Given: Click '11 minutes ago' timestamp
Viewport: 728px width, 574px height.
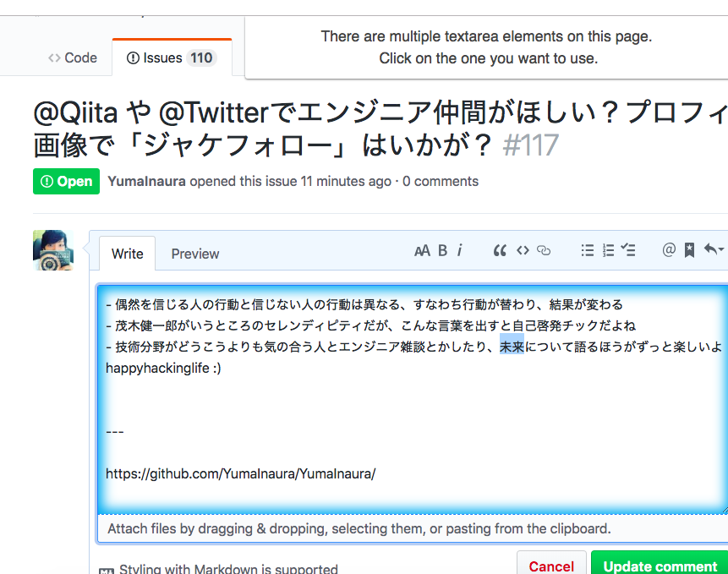Looking at the screenshot, I should coord(346,181).
